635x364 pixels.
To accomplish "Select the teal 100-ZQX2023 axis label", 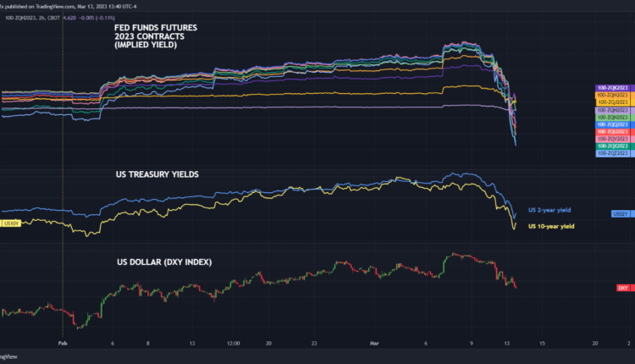I will coord(612,146).
